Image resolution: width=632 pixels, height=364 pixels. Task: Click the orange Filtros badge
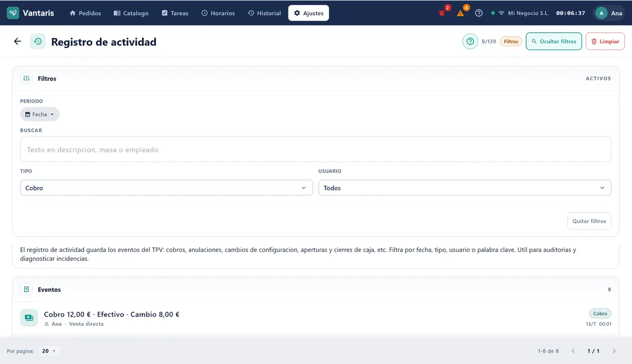pyautogui.click(x=511, y=41)
